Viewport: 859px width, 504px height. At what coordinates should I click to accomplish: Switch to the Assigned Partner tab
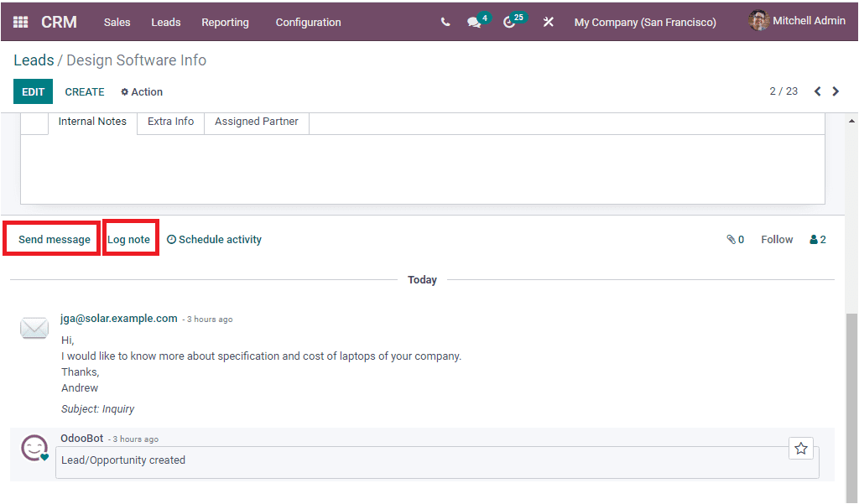point(256,121)
